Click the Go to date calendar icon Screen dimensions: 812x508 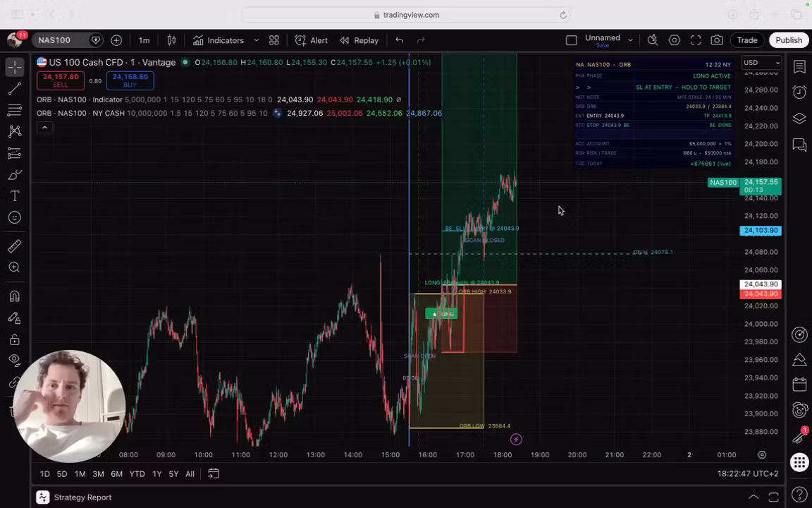tap(213, 474)
